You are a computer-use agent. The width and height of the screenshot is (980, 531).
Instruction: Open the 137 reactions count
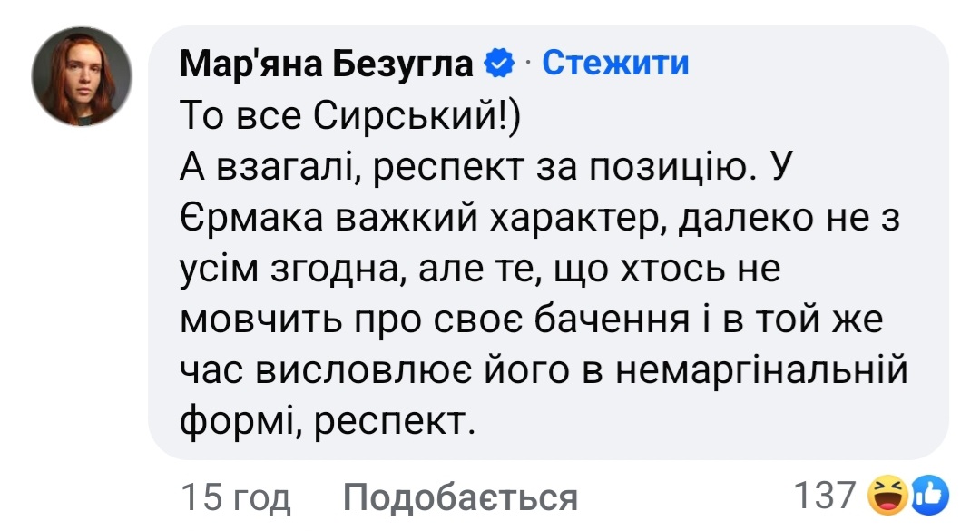pyautogui.click(x=824, y=496)
